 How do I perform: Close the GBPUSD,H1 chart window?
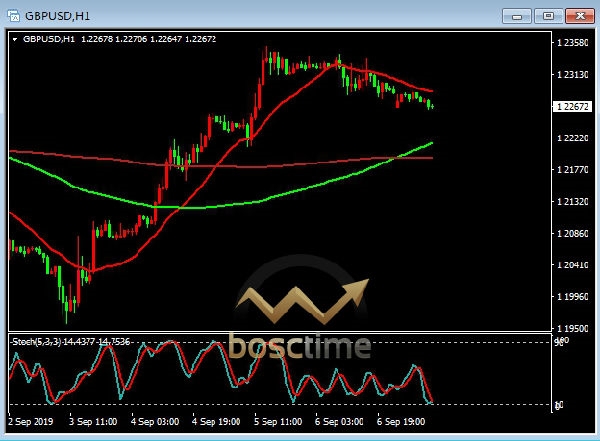pyautogui.click(x=580, y=16)
